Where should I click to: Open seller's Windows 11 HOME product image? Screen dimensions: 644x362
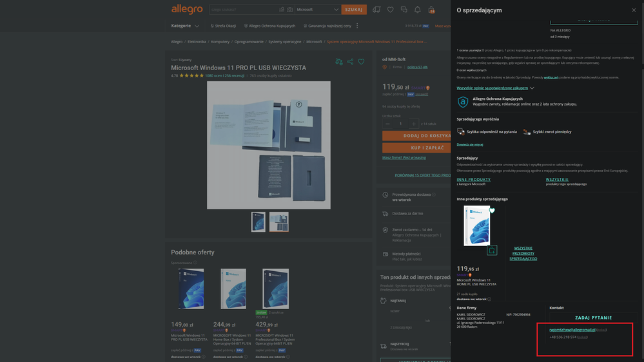(x=477, y=225)
